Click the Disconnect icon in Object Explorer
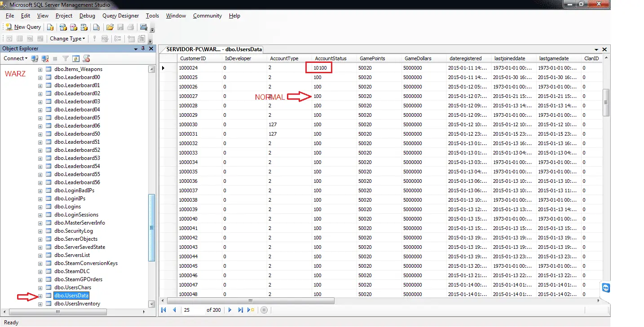 pos(45,58)
